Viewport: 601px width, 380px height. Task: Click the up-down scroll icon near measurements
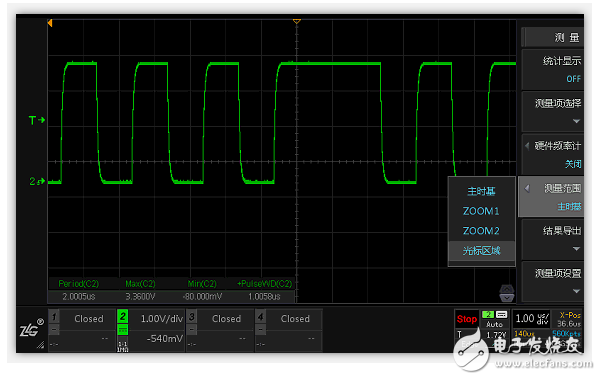pyautogui.click(x=507, y=293)
